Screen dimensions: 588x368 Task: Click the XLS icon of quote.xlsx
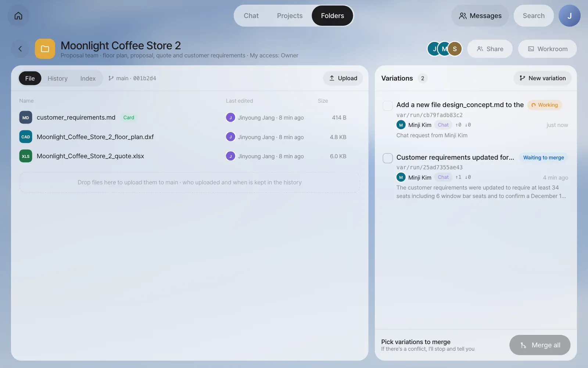[26, 156]
